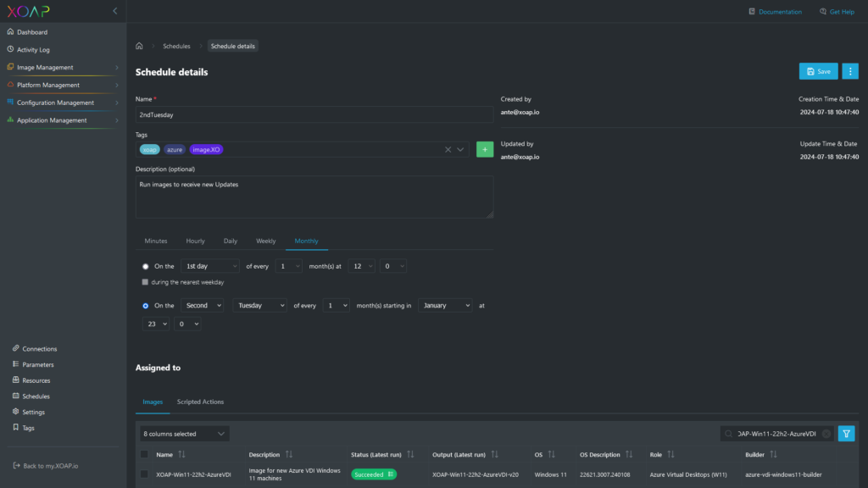Expand Image Management menu

pos(63,68)
